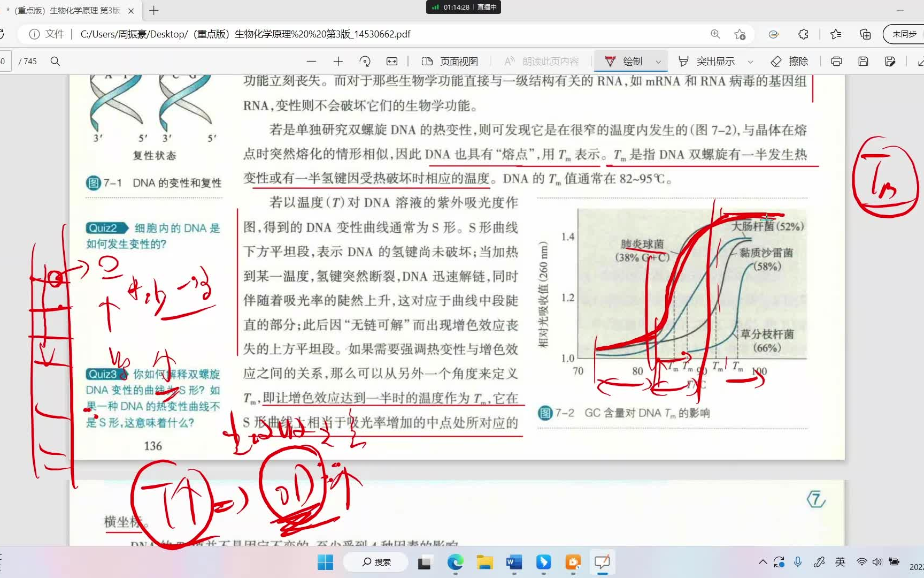Open the collections panel

click(x=865, y=34)
